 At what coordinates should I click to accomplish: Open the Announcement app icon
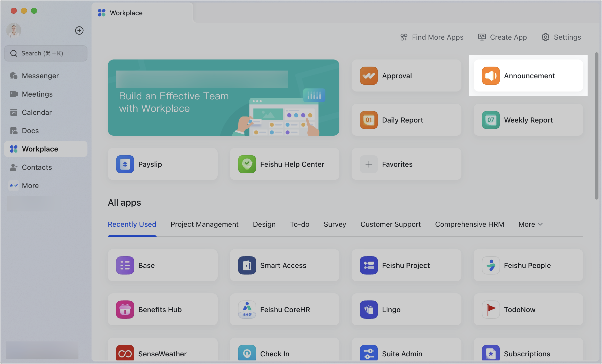pyautogui.click(x=491, y=76)
